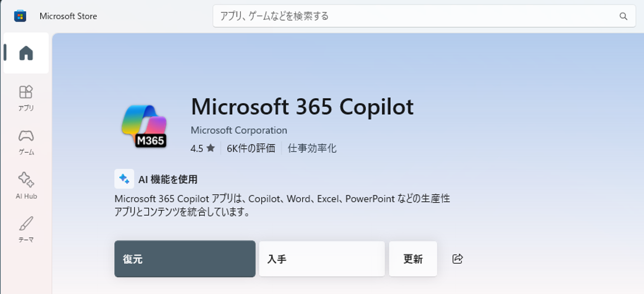Open AI Hub in sidebar
Viewport: 644px width, 294px height.
pyautogui.click(x=26, y=186)
